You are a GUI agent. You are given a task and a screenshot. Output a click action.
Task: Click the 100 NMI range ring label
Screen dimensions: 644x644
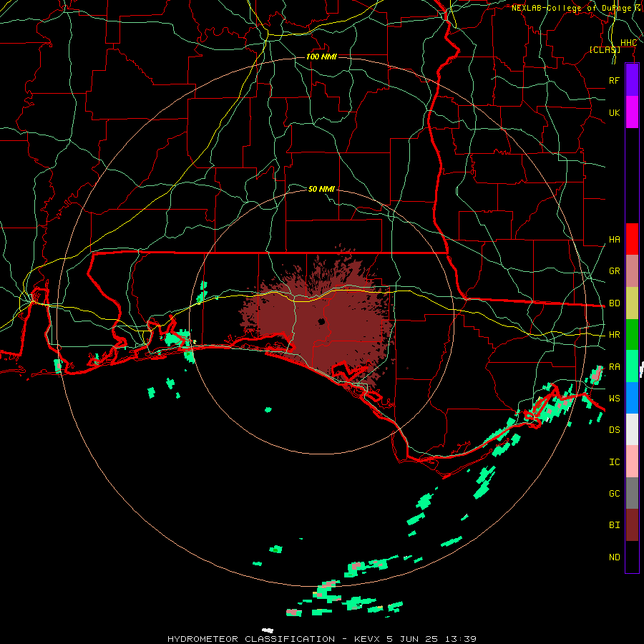(321, 57)
